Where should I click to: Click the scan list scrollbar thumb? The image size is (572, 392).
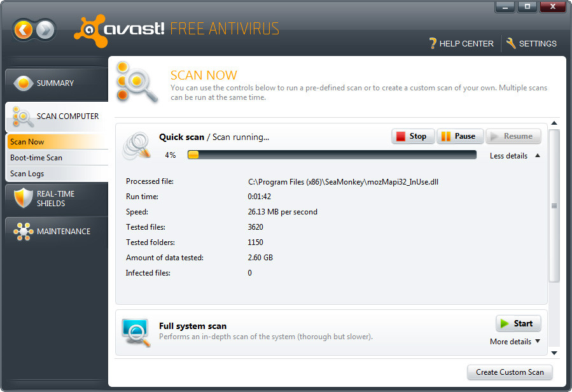click(554, 206)
